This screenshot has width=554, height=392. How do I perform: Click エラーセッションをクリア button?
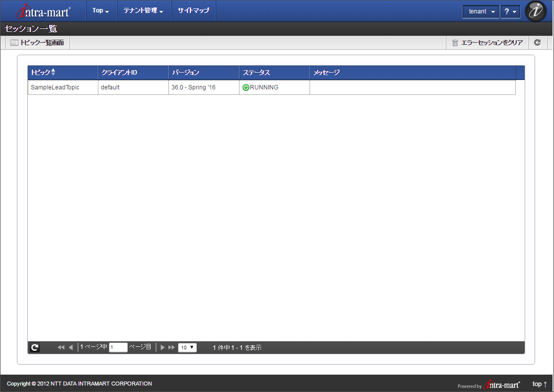(x=487, y=42)
